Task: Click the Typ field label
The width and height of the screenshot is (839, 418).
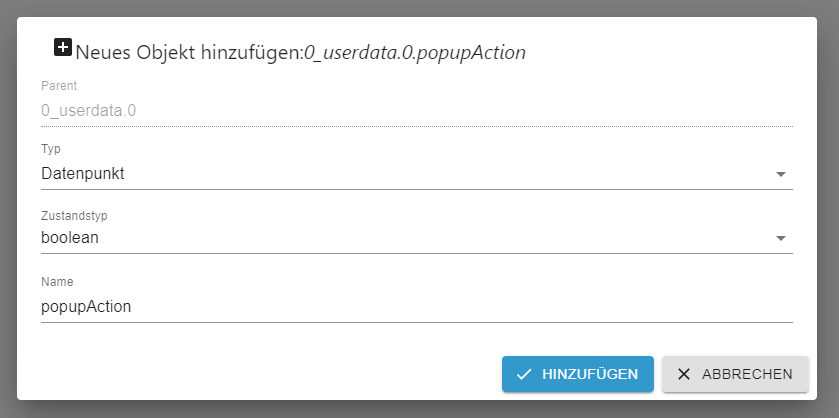Action: point(51,149)
